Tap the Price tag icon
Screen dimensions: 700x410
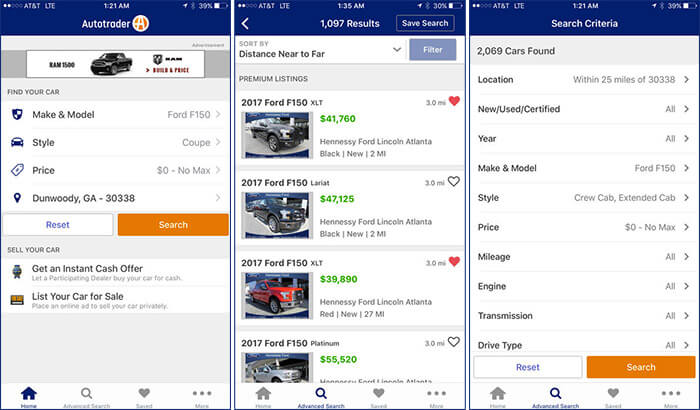17,170
